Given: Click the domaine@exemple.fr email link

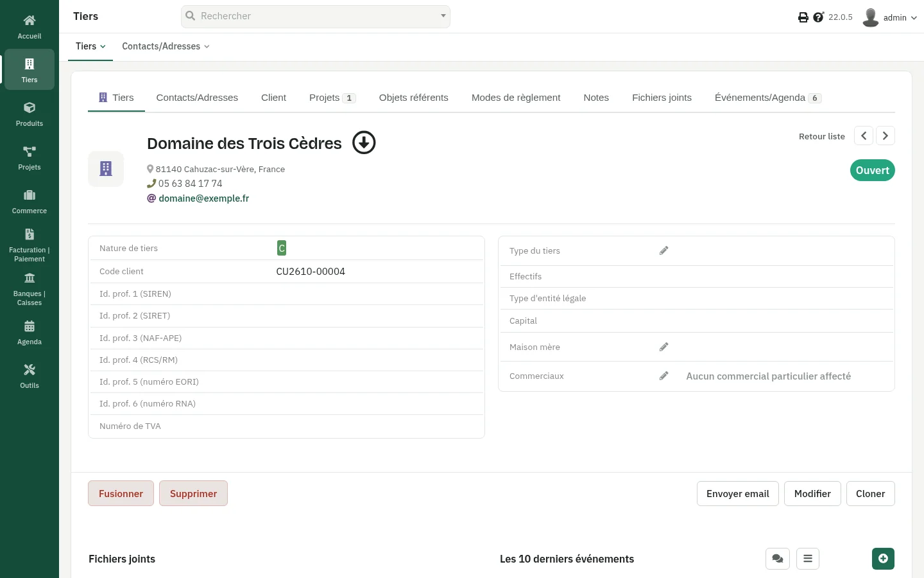Looking at the screenshot, I should [x=204, y=198].
